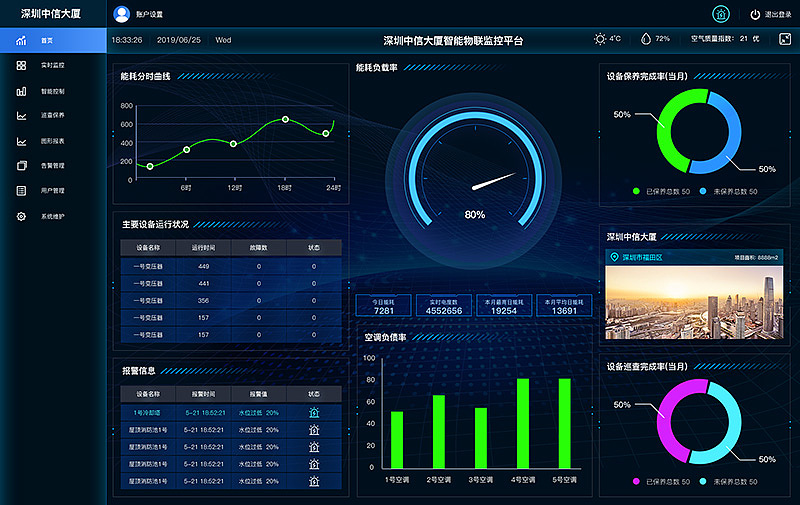Click the list icon beside 用户管理
The image size is (800, 505).
(x=21, y=191)
